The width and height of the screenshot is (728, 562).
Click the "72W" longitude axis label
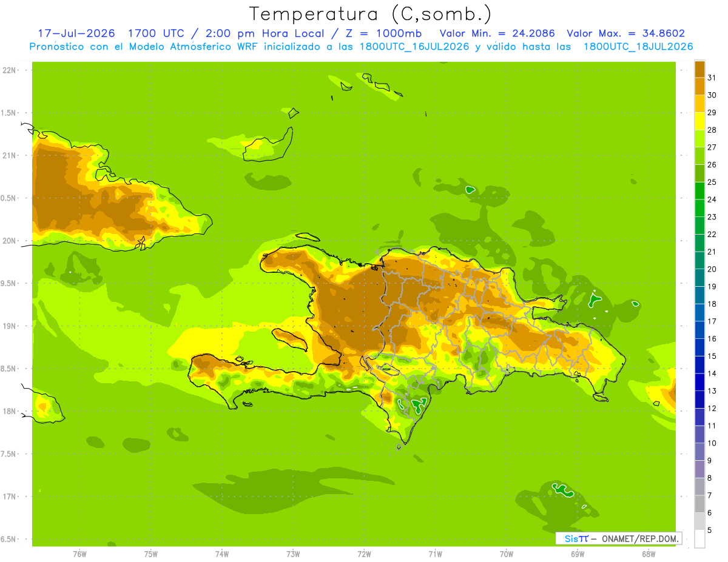pyautogui.click(x=364, y=554)
